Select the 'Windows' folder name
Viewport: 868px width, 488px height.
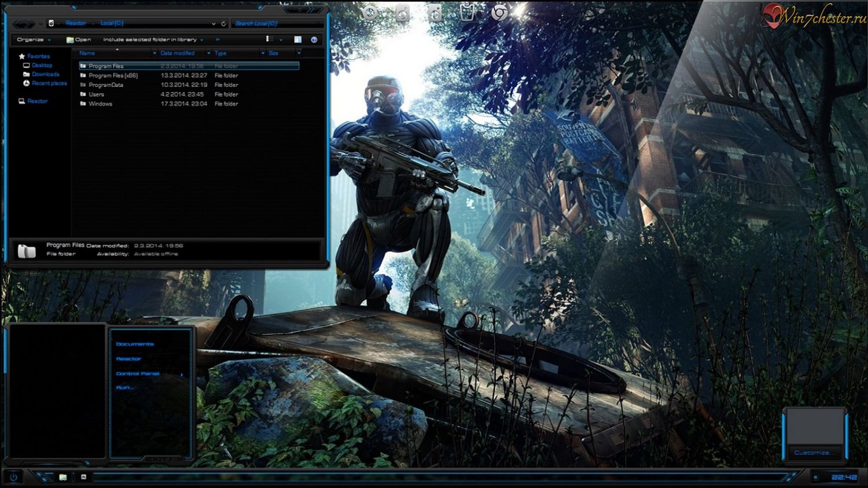101,104
